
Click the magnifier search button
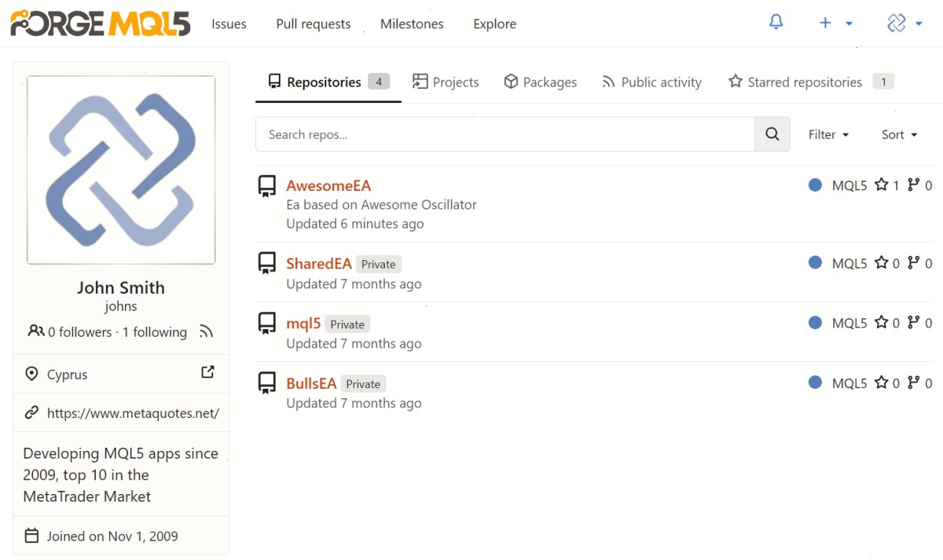772,134
